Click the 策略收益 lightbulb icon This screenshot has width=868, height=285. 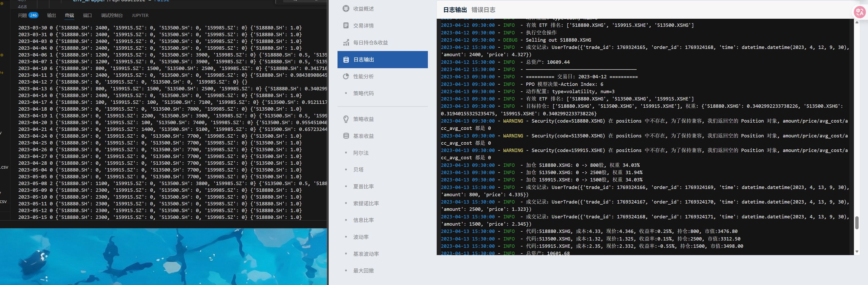346,119
